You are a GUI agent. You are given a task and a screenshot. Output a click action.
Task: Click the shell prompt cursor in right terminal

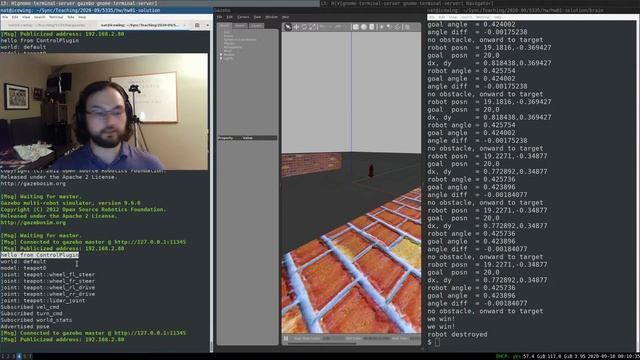tap(437, 342)
